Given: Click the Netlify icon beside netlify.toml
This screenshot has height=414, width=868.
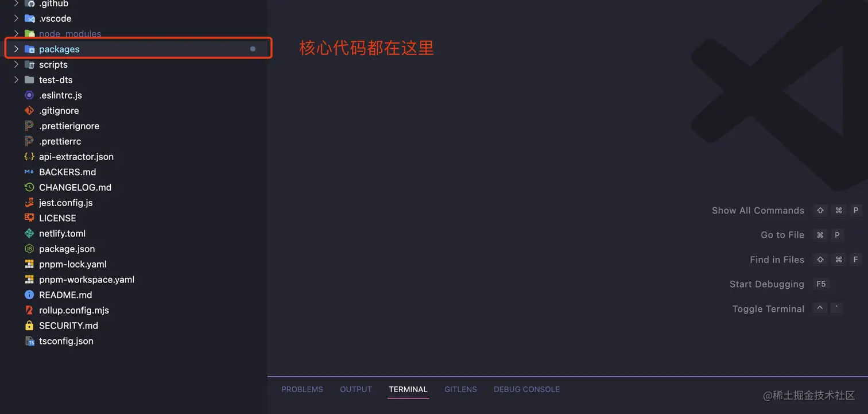Looking at the screenshot, I should tap(29, 233).
